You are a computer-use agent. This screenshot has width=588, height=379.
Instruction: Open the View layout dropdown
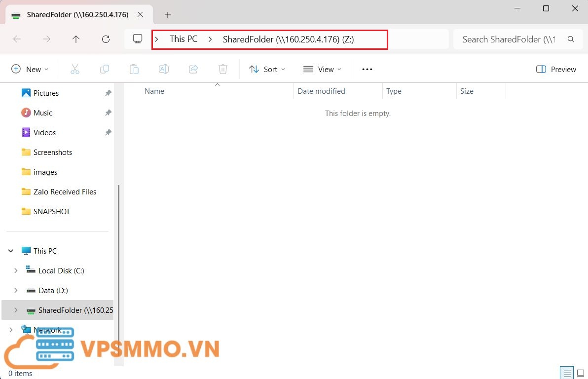tap(322, 70)
